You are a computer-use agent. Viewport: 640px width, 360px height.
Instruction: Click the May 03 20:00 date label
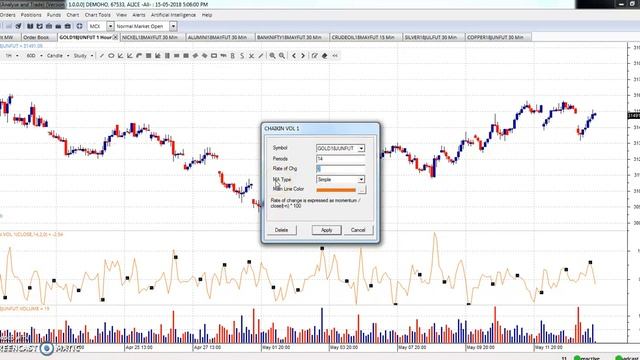pyautogui.click(x=344, y=347)
